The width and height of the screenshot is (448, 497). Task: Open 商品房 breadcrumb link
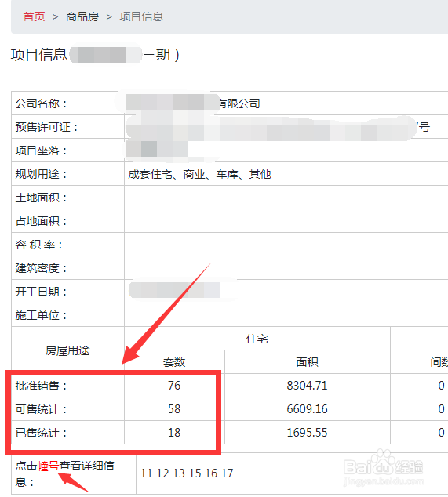click(82, 16)
